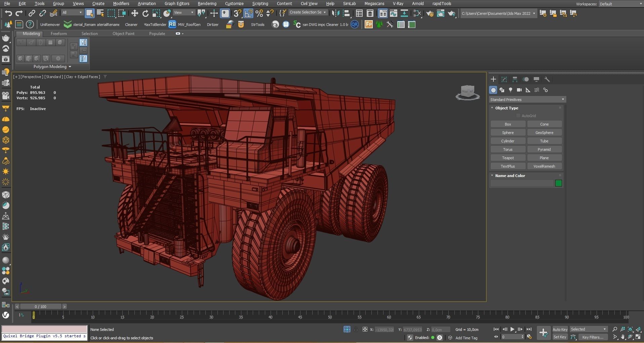Click the Mirror tool icon
Viewport: 644px width, 343px height.
[335, 13]
